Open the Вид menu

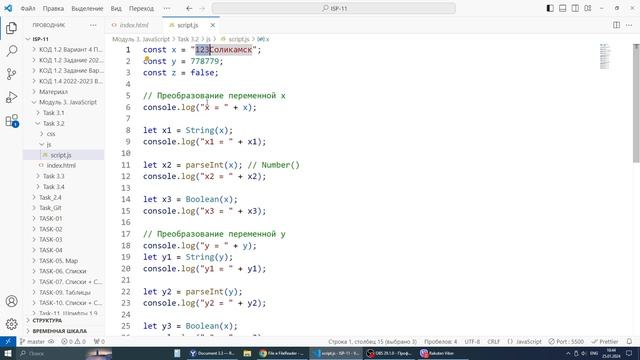point(116,8)
